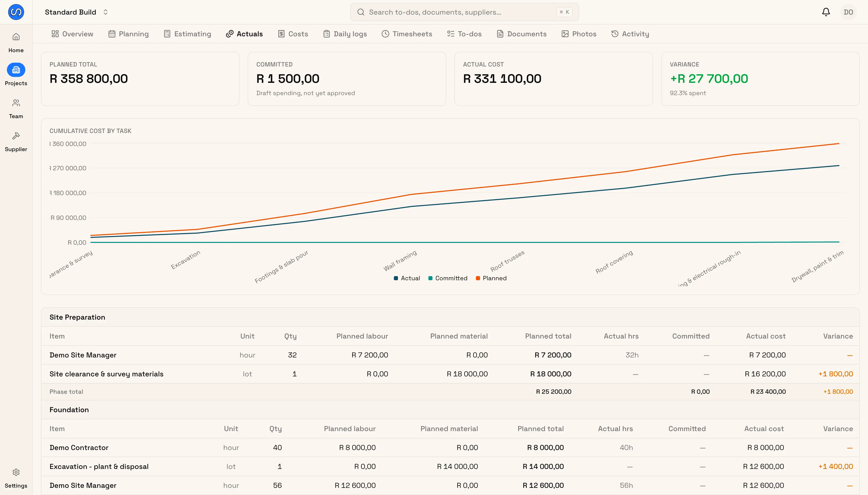Toggle the Actual series legend swatch
Viewport: 868px width, 495px height.
coord(396,278)
